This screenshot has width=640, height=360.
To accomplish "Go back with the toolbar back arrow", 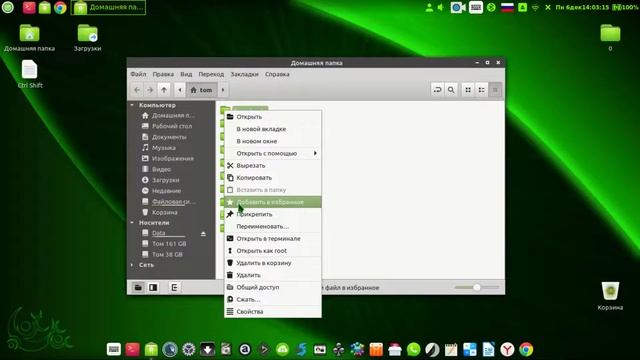I will click(137, 90).
